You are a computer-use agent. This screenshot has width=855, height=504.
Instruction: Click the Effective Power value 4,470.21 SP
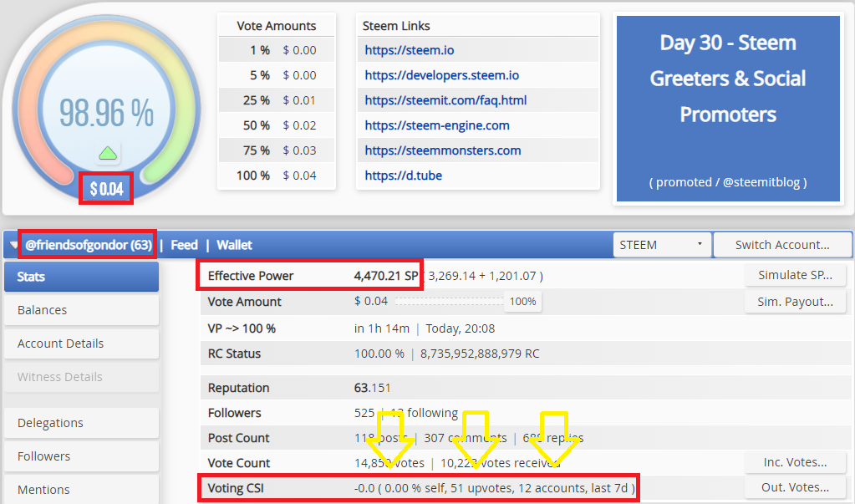click(386, 276)
